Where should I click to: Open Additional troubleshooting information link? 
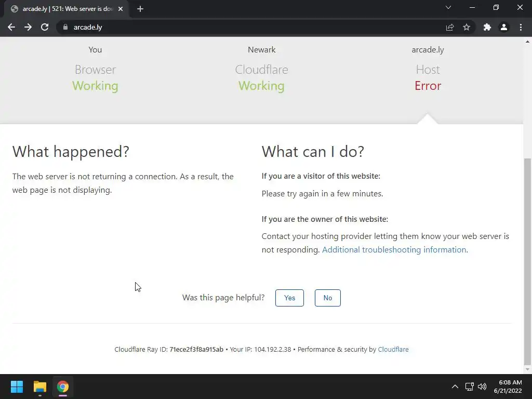[395, 250]
